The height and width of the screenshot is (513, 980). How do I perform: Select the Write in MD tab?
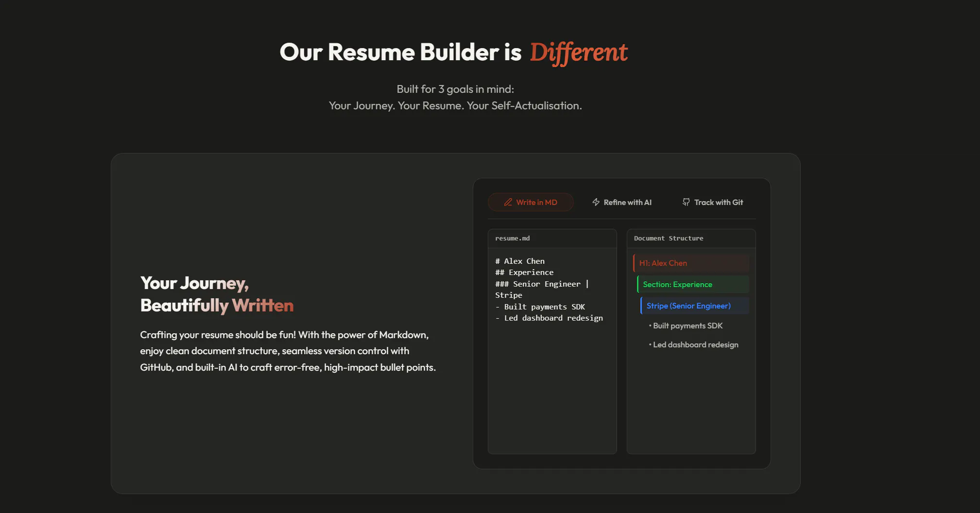coord(531,202)
